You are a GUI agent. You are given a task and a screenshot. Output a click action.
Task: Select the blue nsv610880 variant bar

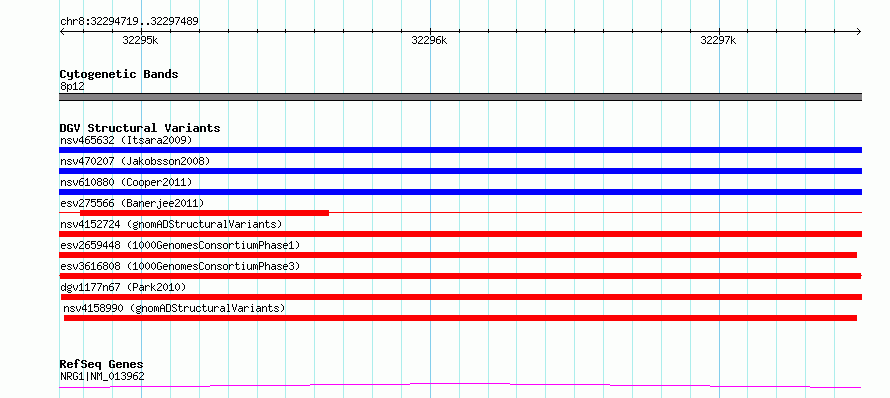pos(460,192)
